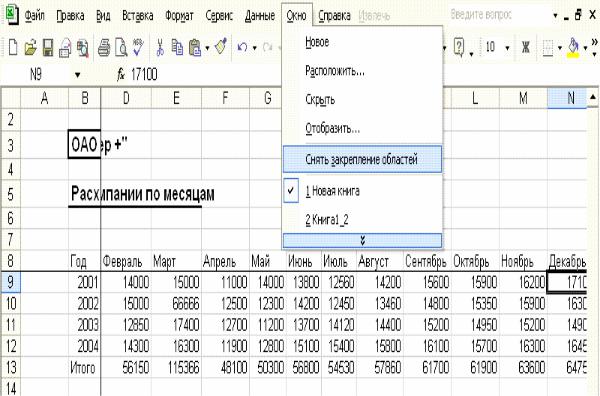
Task: Click the fx insert function icon
Action: click(121, 75)
